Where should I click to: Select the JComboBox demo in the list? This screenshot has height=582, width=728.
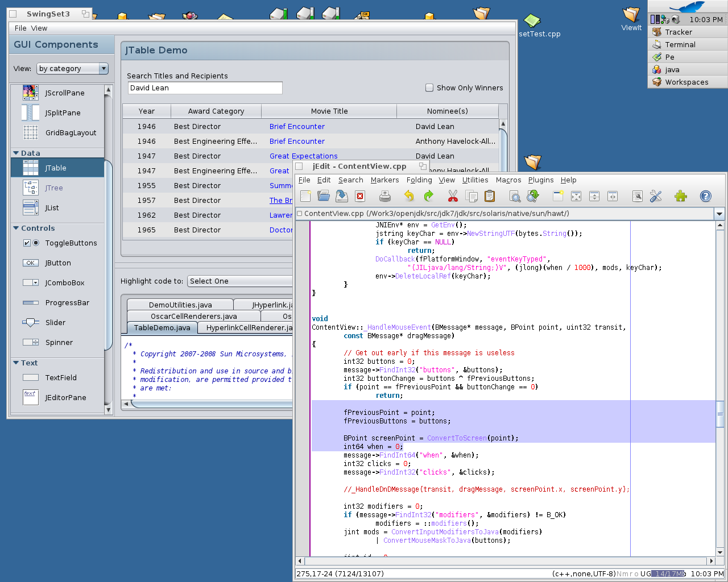[x=57, y=282]
